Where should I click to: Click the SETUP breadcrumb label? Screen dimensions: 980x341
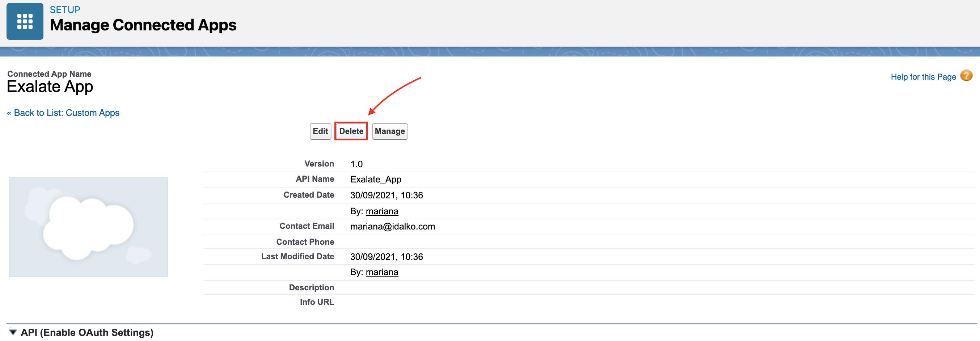[x=65, y=9]
